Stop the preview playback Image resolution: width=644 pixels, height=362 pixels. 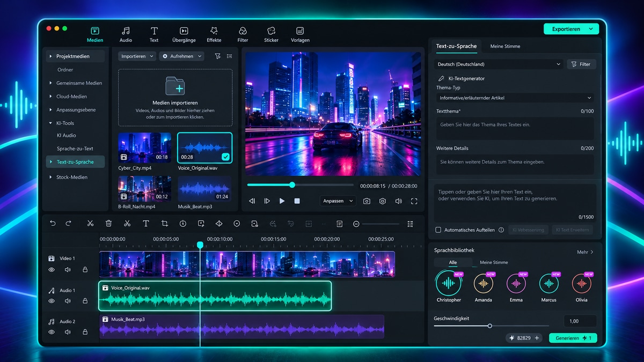click(x=297, y=201)
